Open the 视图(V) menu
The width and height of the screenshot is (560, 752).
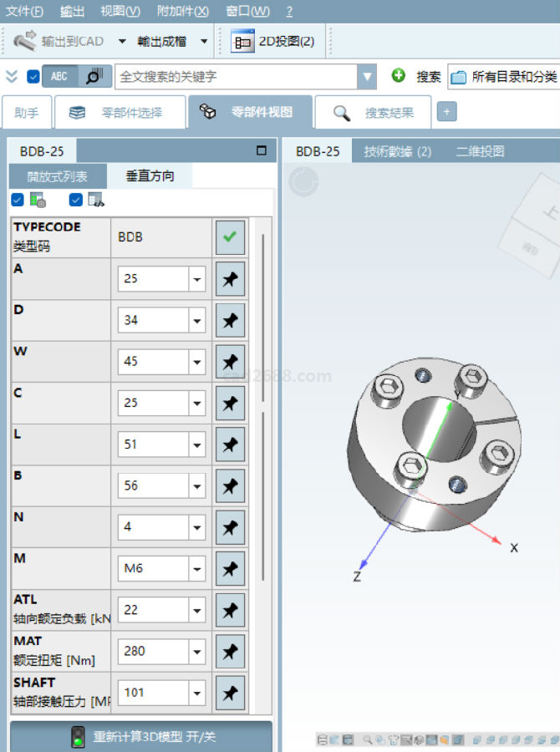click(x=120, y=11)
